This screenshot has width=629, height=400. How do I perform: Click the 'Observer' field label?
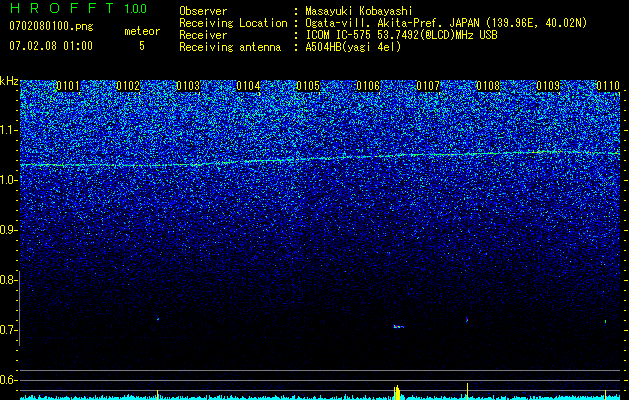[203, 11]
